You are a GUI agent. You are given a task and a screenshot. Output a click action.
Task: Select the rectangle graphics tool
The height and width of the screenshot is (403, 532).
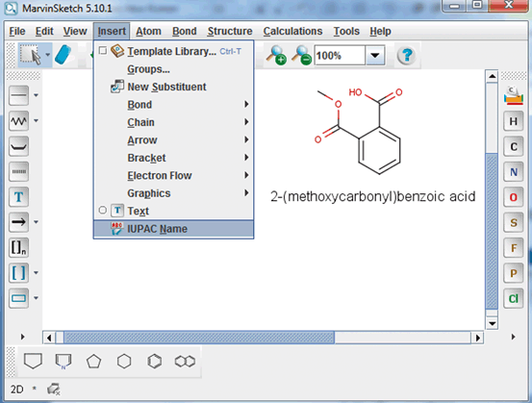pyautogui.click(x=18, y=298)
